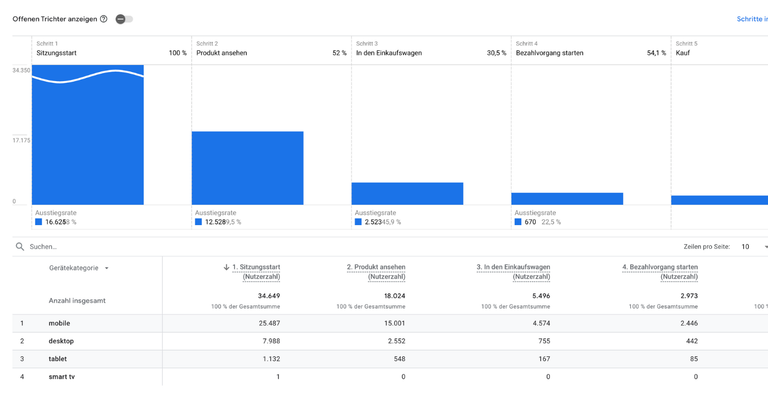Select the Bezahlvorgang starten funnel bar
Image resolution: width=768 pixels, height=393 pixels.
pos(567,198)
